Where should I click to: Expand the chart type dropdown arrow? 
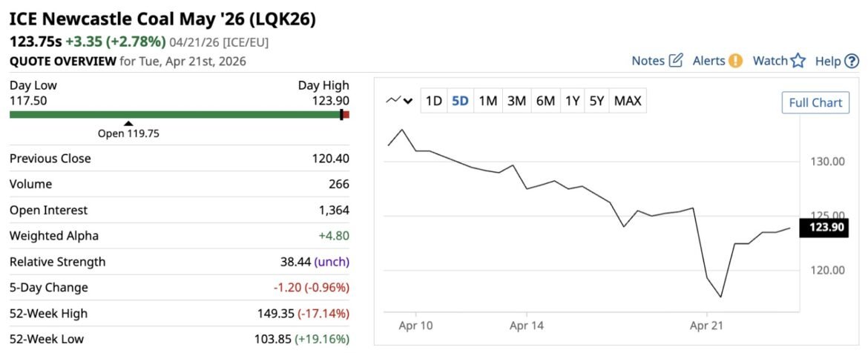408,102
